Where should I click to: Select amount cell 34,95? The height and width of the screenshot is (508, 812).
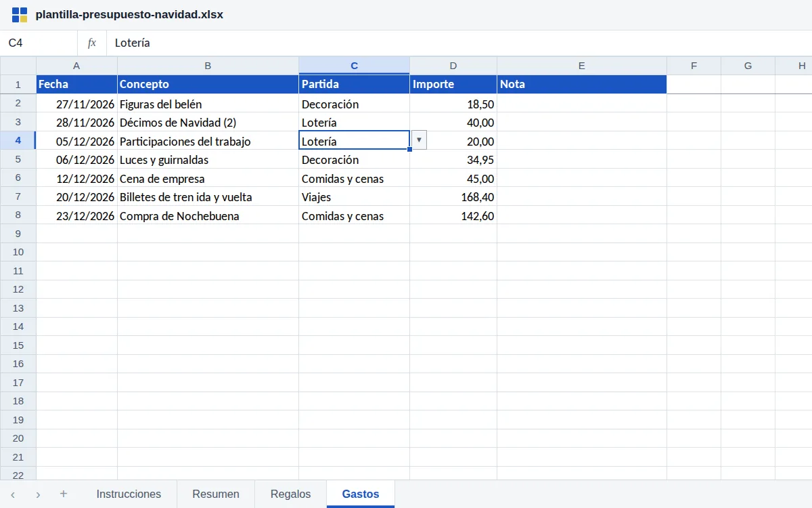453,159
